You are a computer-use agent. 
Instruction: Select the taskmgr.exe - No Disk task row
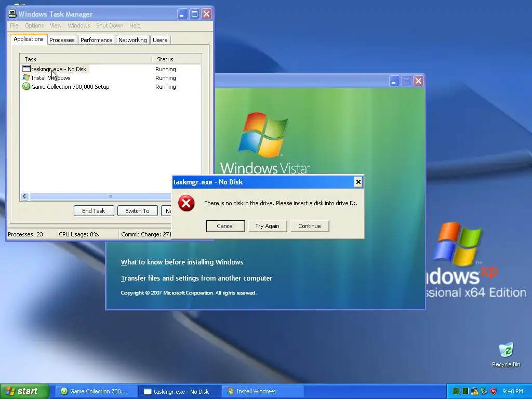[x=111, y=69]
